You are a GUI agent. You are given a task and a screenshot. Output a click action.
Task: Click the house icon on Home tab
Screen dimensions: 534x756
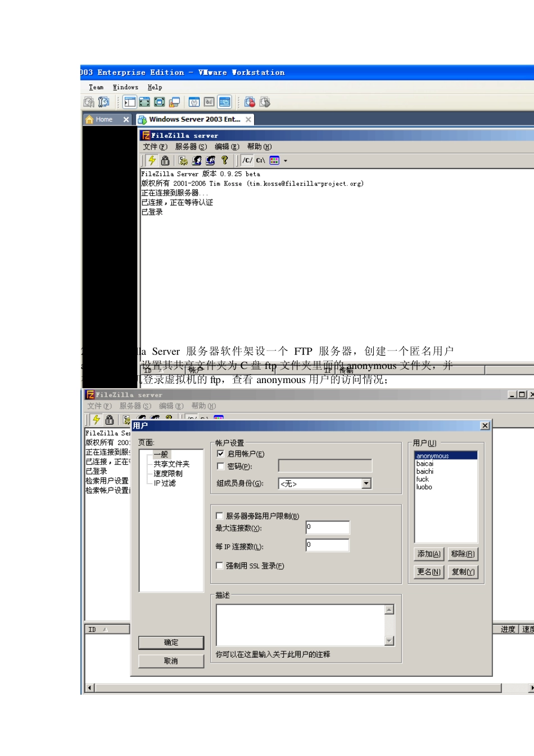[x=89, y=119]
